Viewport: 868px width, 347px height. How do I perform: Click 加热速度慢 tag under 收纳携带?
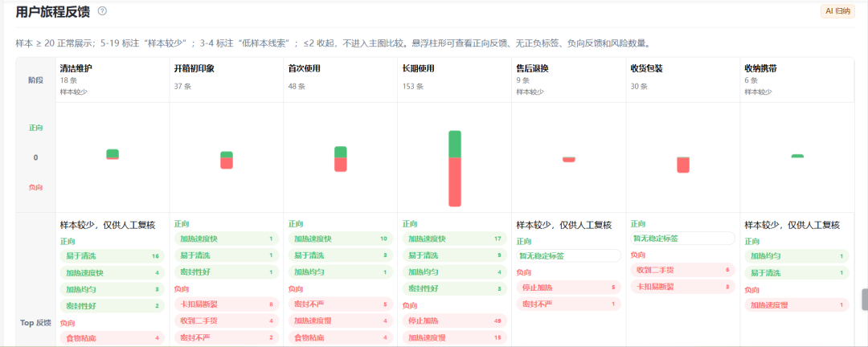[x=796, y=305]
